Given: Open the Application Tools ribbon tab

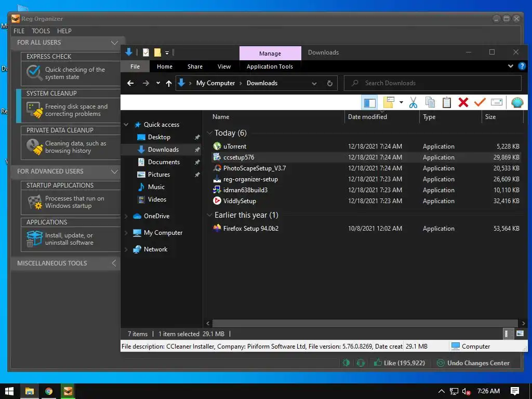Looking at the screenshot, I should click(x=270, y=66).
